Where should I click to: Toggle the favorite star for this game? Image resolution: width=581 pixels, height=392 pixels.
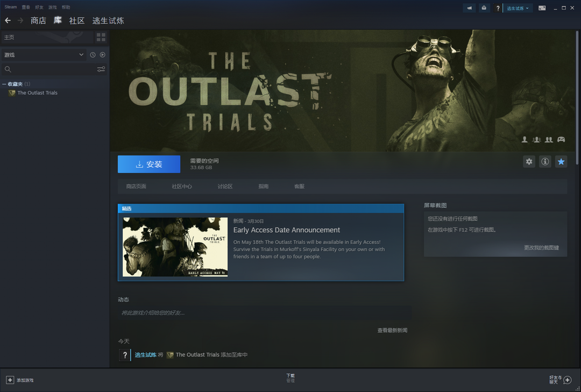(x=561, y=161)
